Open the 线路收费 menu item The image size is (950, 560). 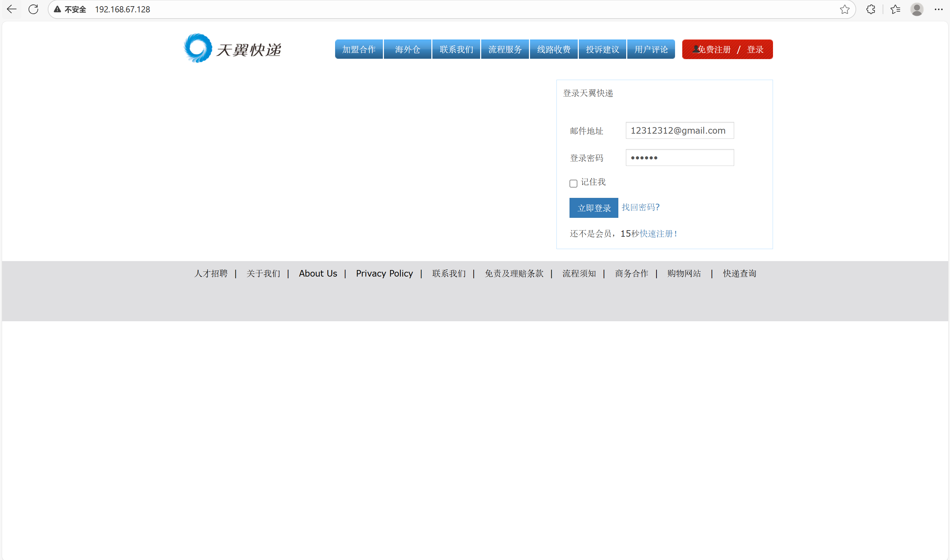[553, 49]
